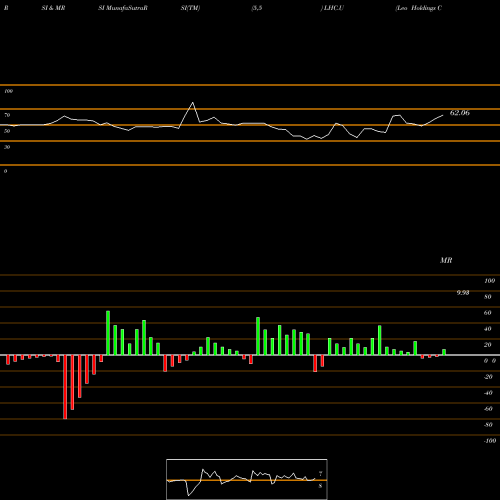This screenshot has width=500, height=500.
Task: Click the tallest red bar in MR histogram
Action: pyautogui.click(x=65, y=387)
